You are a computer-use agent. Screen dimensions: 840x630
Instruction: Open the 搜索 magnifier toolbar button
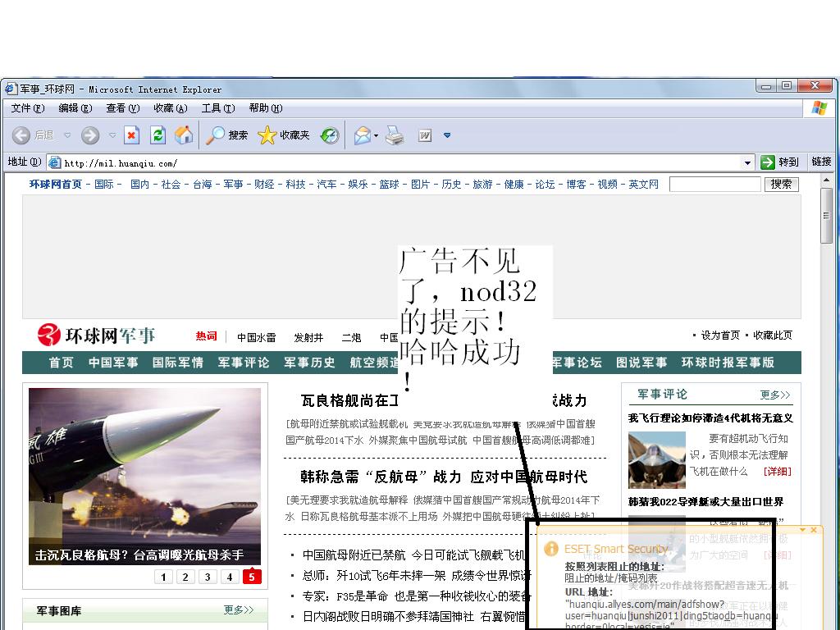coord(227,135)
